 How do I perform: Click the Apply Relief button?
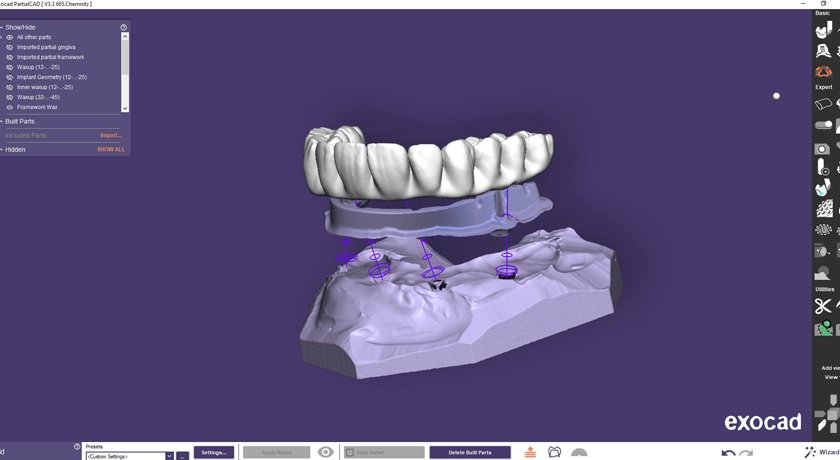[x=276, y=453]
